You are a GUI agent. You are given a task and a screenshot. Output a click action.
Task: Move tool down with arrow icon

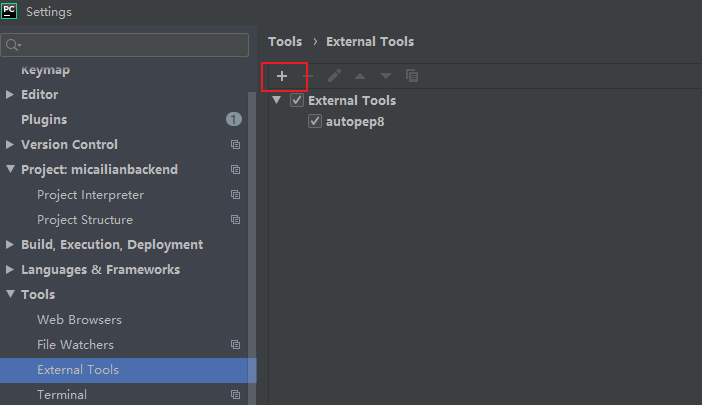point(386,76)
